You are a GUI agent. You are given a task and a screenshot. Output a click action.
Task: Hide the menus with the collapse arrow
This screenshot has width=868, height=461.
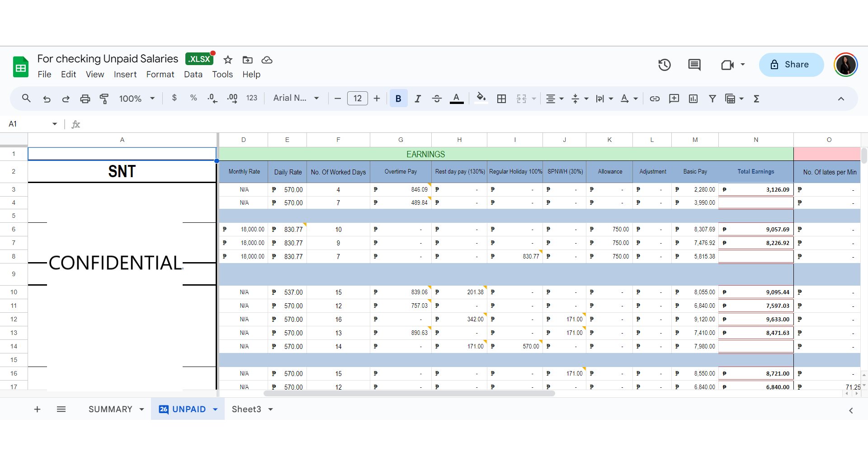point(841,99)
